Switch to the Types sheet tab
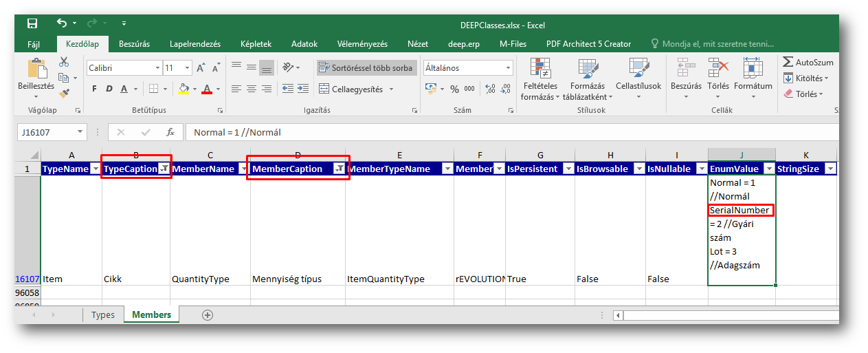The height and width of the screenshot is (353, 868). pyautogui.click(x=102, y=314)
